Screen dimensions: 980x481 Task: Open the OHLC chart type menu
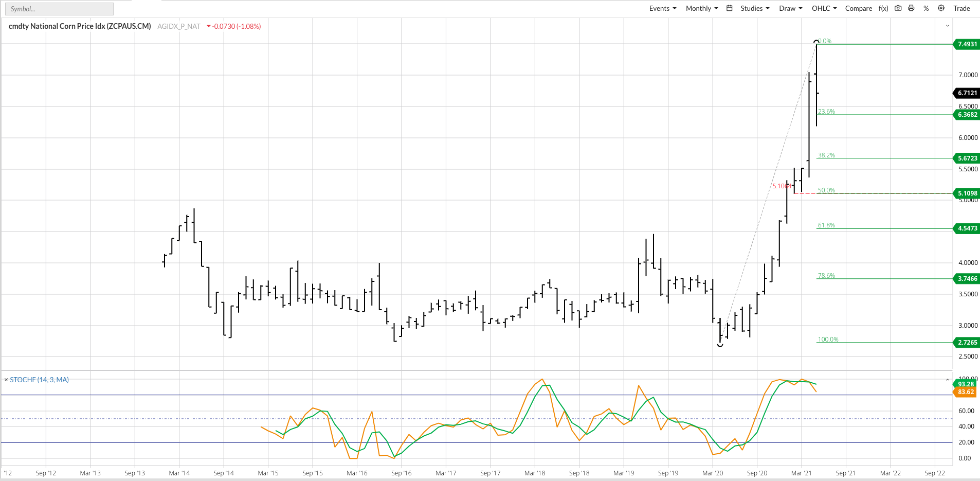click(x=824, y=8)
